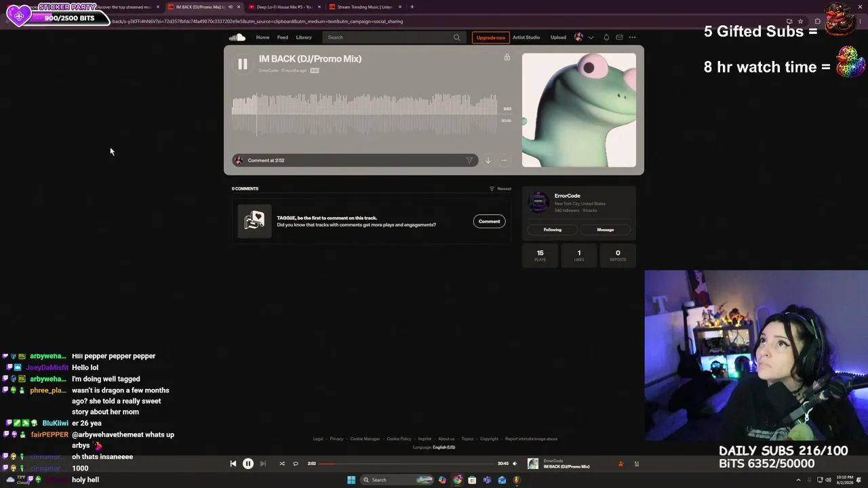
Task: Switch to the Deep Lo-Fi House Mix tab
Action: tap(283, 7)
